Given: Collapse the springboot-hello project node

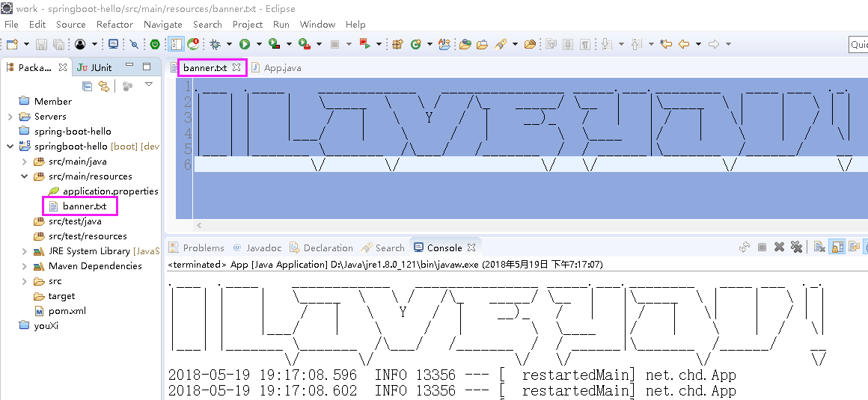Looking at the screenshot, I should click(x=10, y=146).
